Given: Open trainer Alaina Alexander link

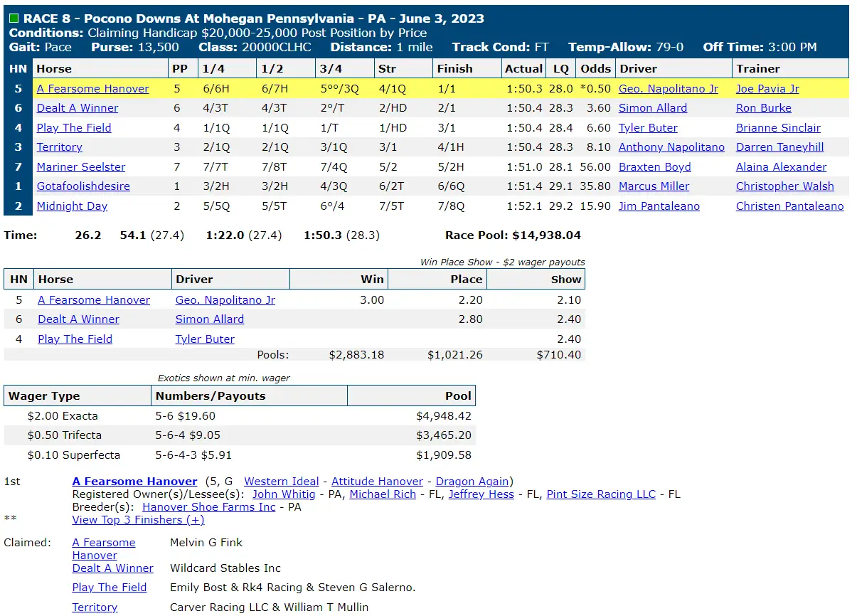Looking at the screenshot, I should pos(782,167).
